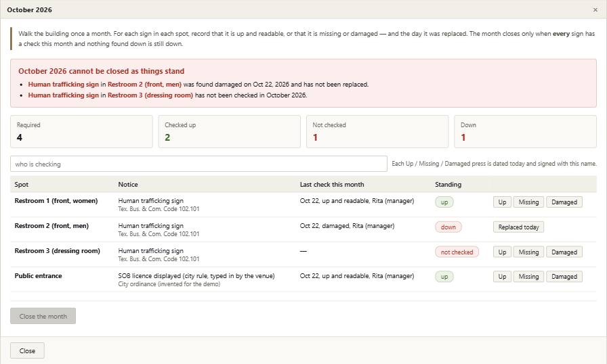Click the 'Notice' column header
Image resolution: width=607 pixels, height=364 pixels.
[128, 184]
